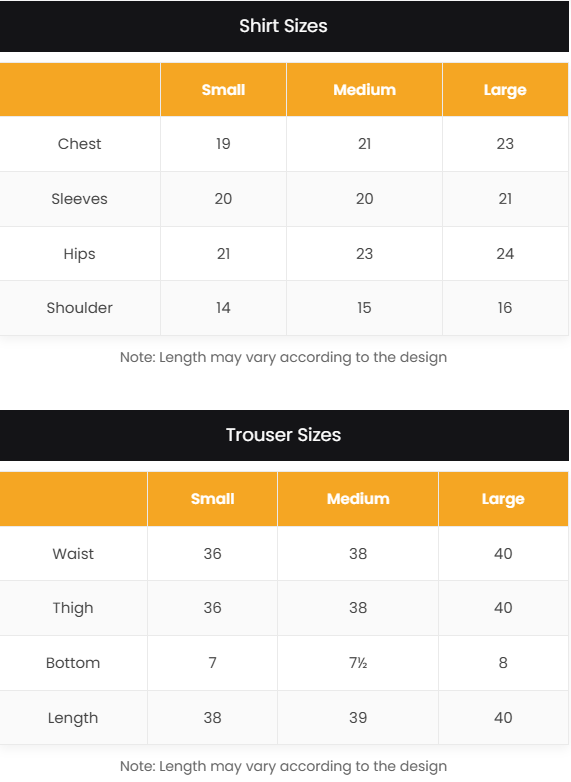Select the Large column header in trouser table
The image size is (571, 782).
pyautogui.click(x=503, y=499)
